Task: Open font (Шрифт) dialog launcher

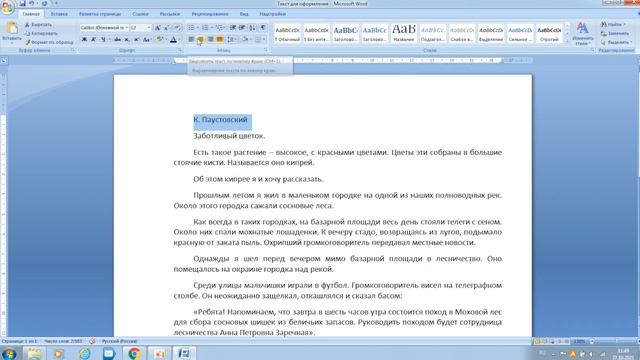Action: click(x=180, y=50)
